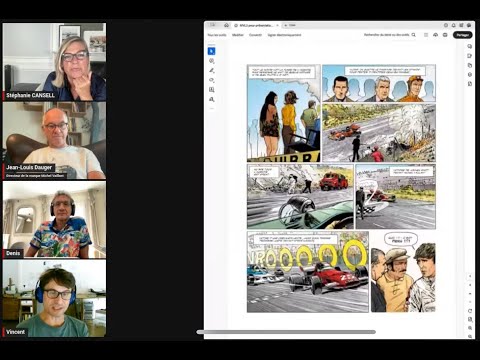Click the Créer new tab button
This screenshot has height=360, width=480.
click(x=291, y=25)
